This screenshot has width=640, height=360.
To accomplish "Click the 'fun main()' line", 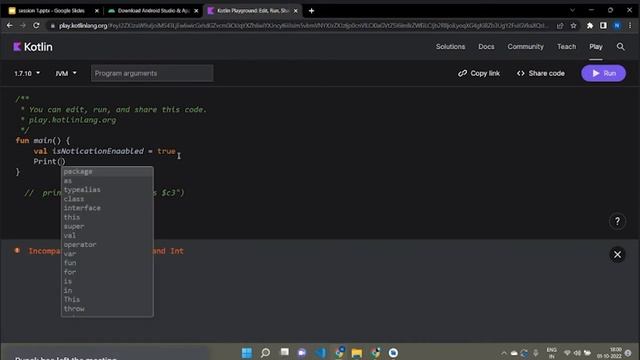I will point(43,141).
